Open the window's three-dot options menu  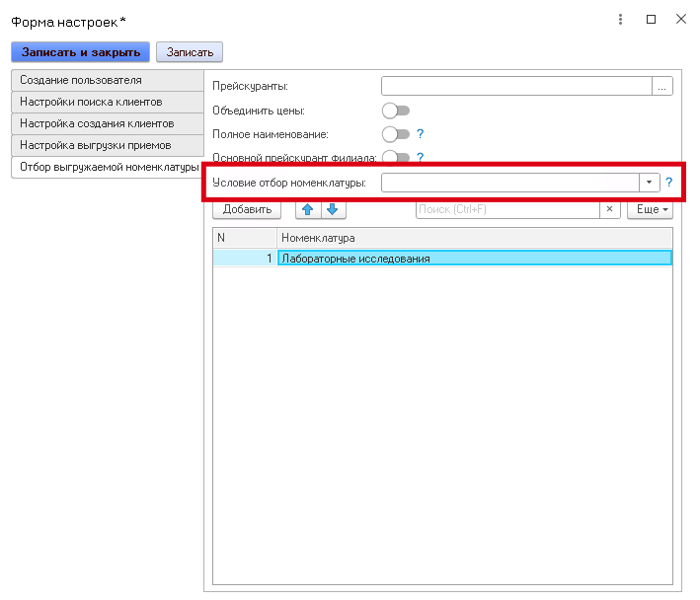pos(620,20)
